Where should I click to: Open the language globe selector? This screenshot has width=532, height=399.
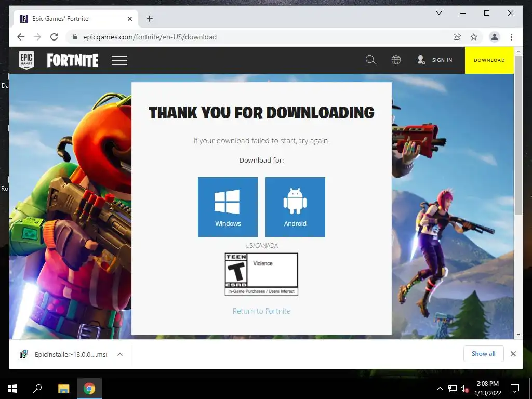coord(396,60)
